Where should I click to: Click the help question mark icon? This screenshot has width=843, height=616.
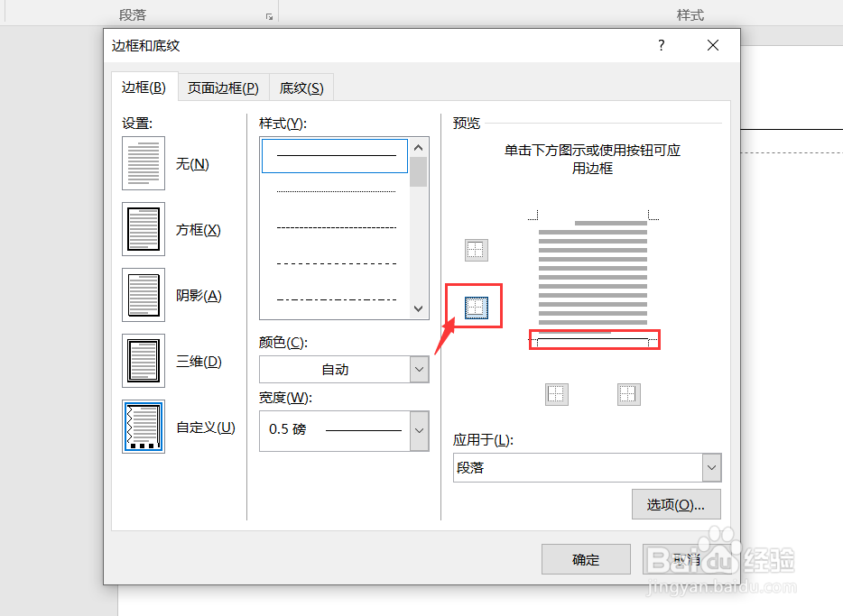(662, 45)
